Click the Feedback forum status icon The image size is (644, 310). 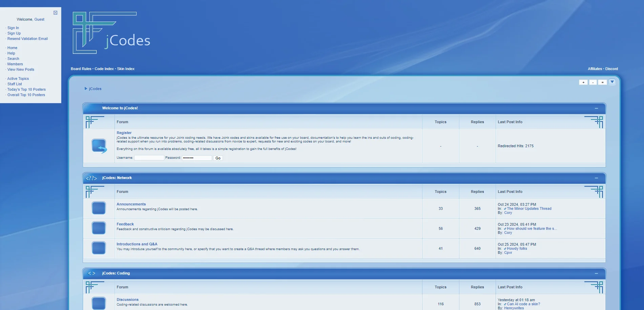(x=99, y=228)
